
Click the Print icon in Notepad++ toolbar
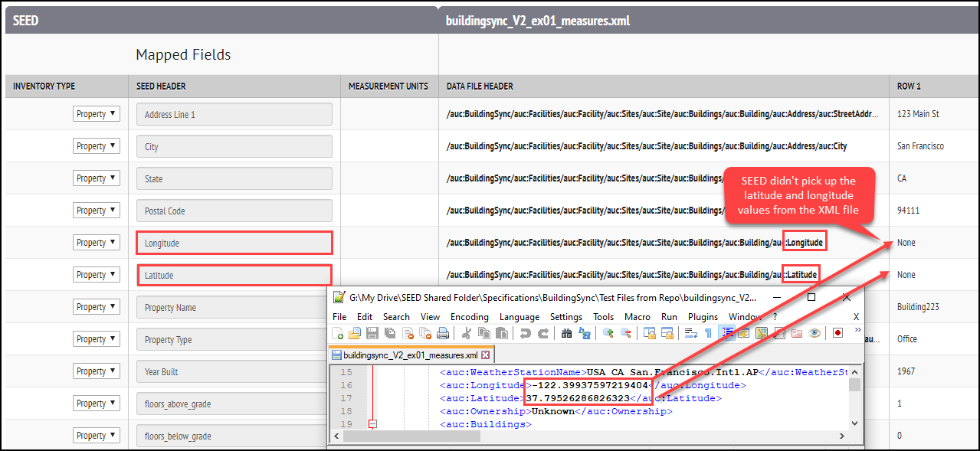coord(443,333)
